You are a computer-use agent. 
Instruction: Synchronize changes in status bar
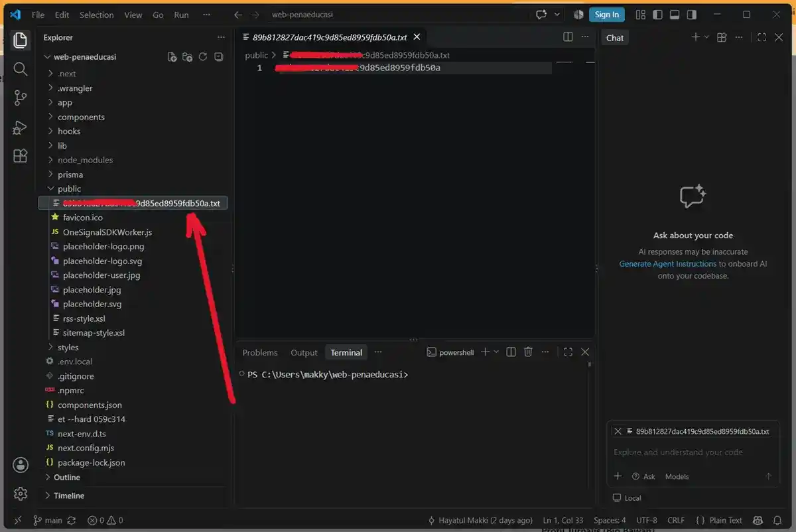click(x=72, y=521)
